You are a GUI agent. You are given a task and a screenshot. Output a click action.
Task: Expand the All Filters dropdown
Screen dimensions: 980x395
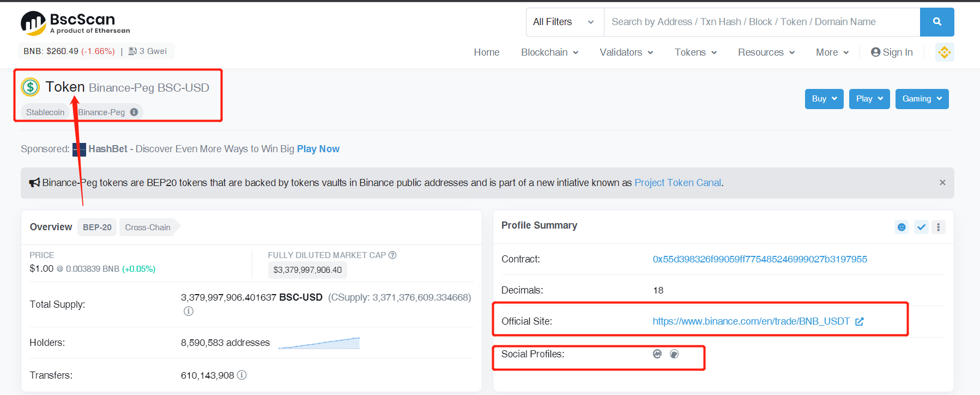point(564,22)
